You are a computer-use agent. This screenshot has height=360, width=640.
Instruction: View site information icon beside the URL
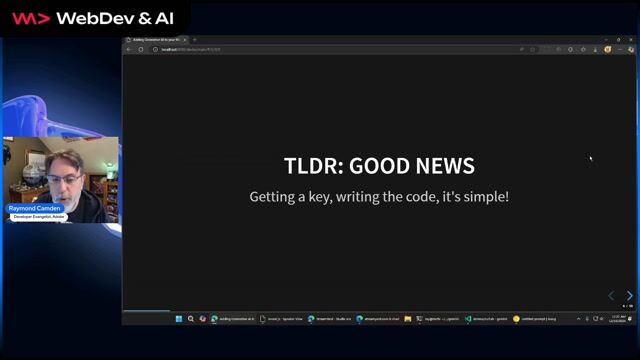[155, 49]
